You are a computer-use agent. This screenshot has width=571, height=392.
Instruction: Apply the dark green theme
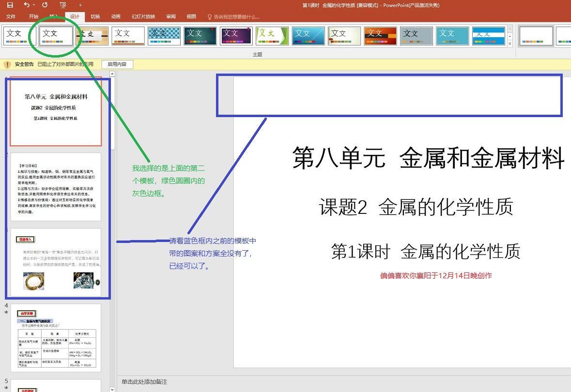click(x=200, y=36)
